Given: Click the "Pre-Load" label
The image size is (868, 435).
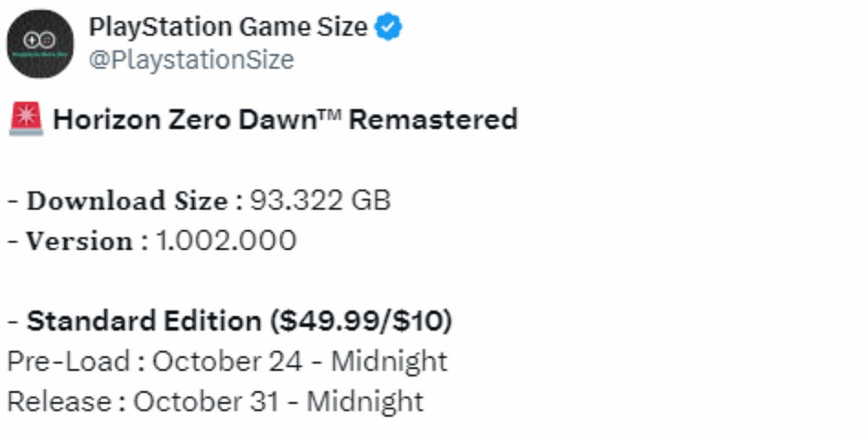Looking at the screenshot, I should coord(68,361).
